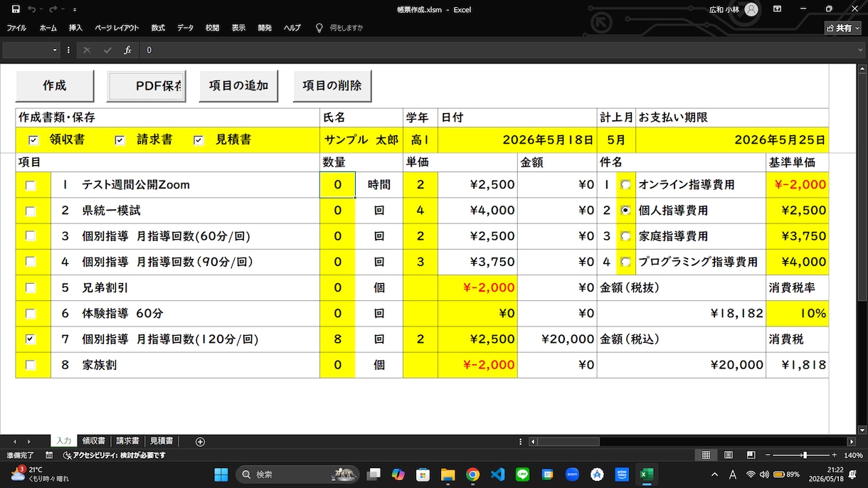Open Google Chrome from taskbar
Viewport: 868px width, 488px height.
tap(472, 474)
